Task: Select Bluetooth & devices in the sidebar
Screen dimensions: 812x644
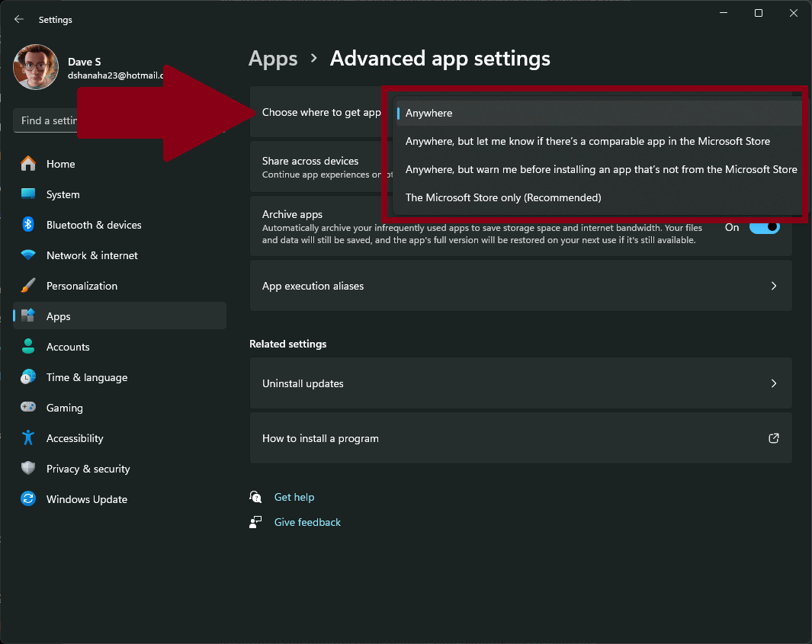Action: (94, 225)
